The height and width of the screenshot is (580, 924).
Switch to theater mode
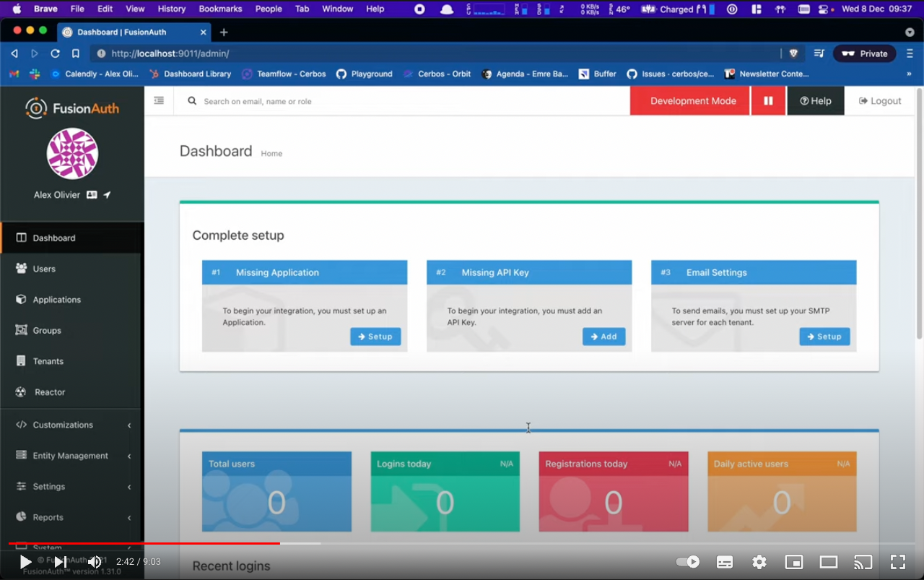coord(829,561)
